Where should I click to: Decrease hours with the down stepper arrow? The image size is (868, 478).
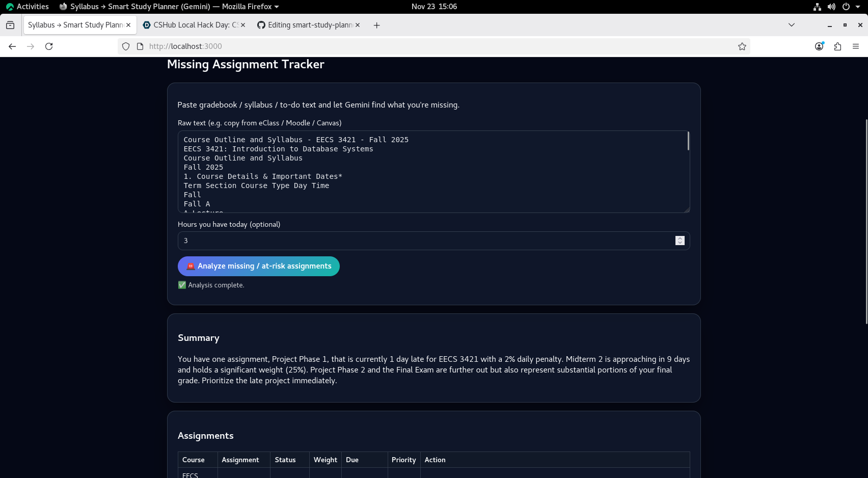pos(680,243)
